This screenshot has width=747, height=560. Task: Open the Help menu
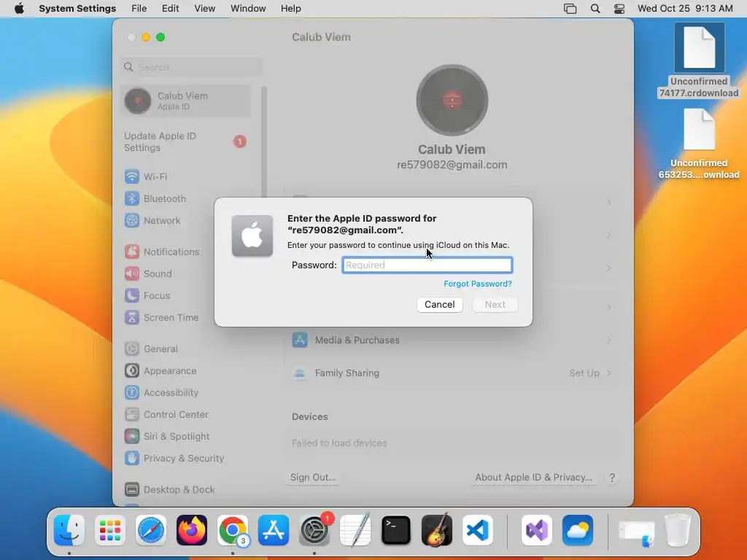(x=290, y=9)
